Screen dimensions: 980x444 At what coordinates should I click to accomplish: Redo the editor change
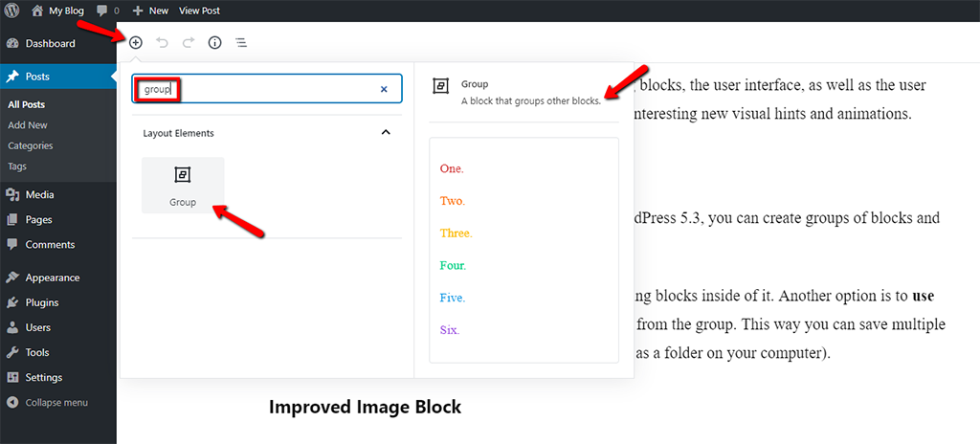pyautogui.click(x=189, y=42)
